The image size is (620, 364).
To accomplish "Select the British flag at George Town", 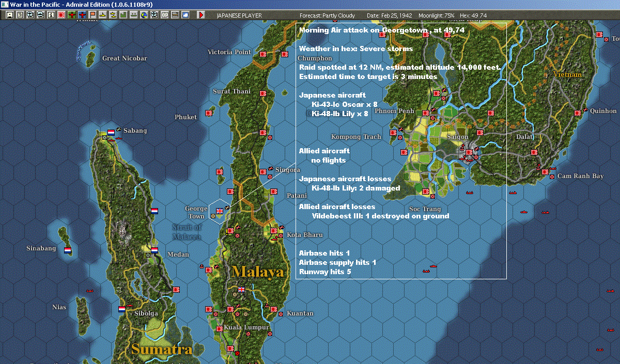I will [x=220, y=211].
